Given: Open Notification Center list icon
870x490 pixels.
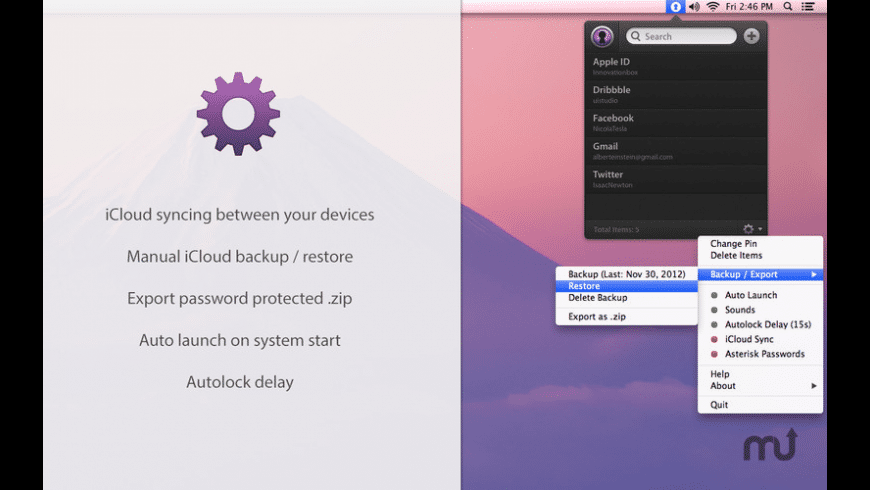Looking at the screenshot, I should pos(808,7).
